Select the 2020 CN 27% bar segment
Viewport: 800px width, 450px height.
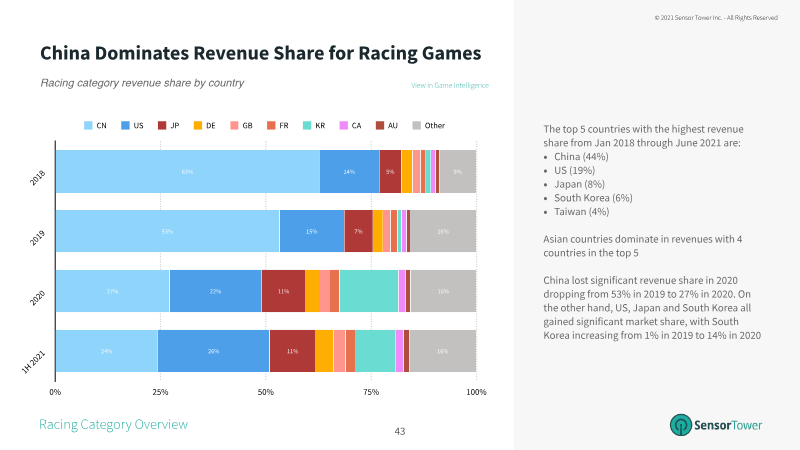coord(113,291)
